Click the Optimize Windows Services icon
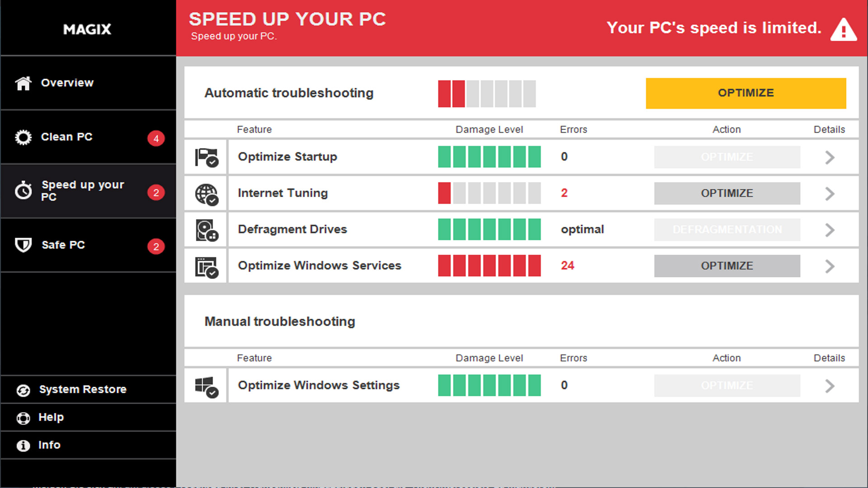Viewport: 868px width, 488px height. tap(206, 265)
